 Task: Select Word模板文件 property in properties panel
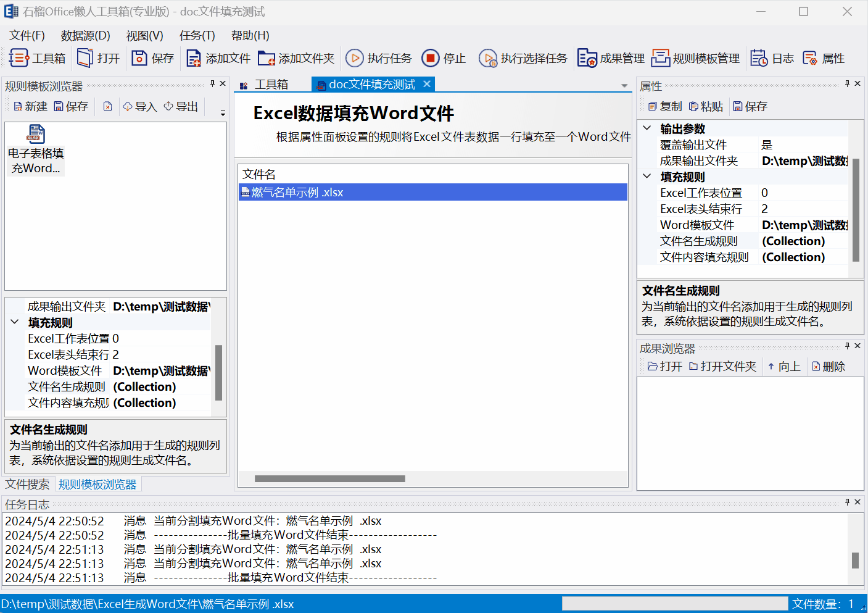pos(744,225)
